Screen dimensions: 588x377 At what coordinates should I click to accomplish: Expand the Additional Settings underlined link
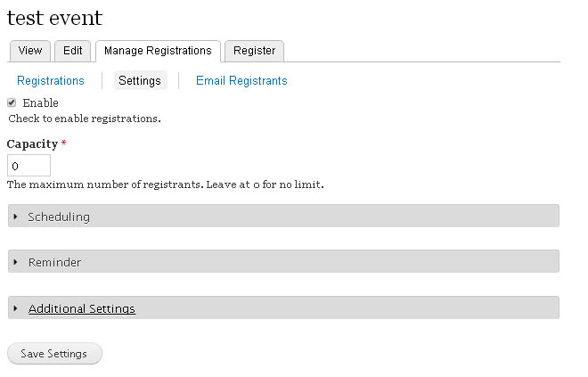[x=82, y=308]
